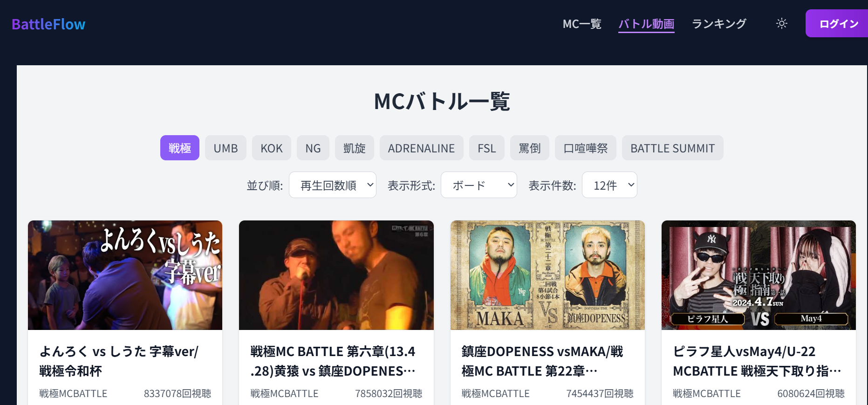Switch to the UMB league filter
The height and width of the screenshot is (405, 868).
[x=226, y=148]
